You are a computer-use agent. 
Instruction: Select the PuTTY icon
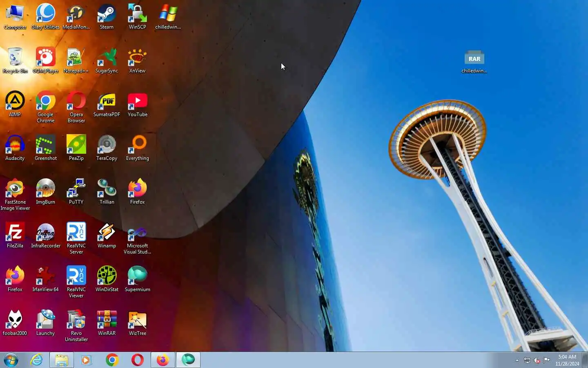[76, 191]
